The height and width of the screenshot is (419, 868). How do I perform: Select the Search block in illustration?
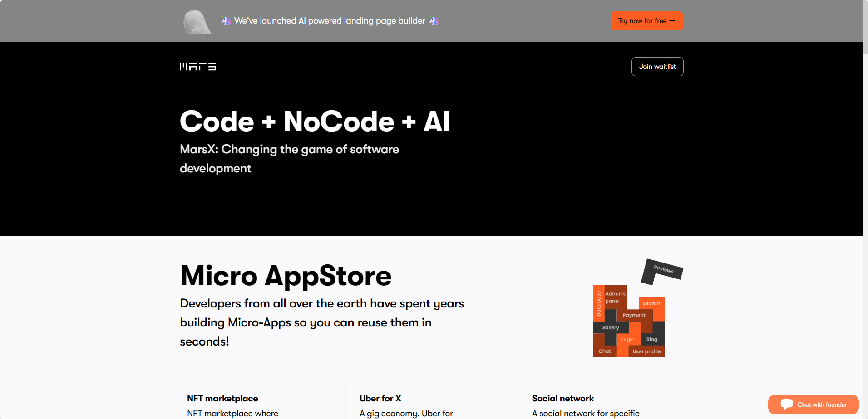tap(651, 303)
